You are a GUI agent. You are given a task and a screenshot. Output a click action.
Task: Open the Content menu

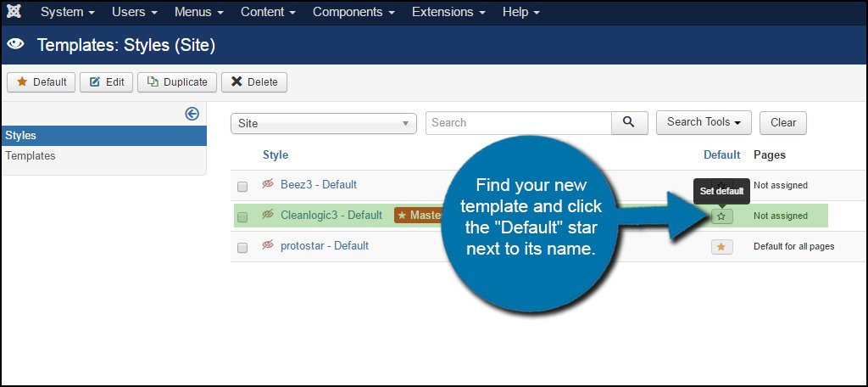pyautogui.click(x=268, y=12)
